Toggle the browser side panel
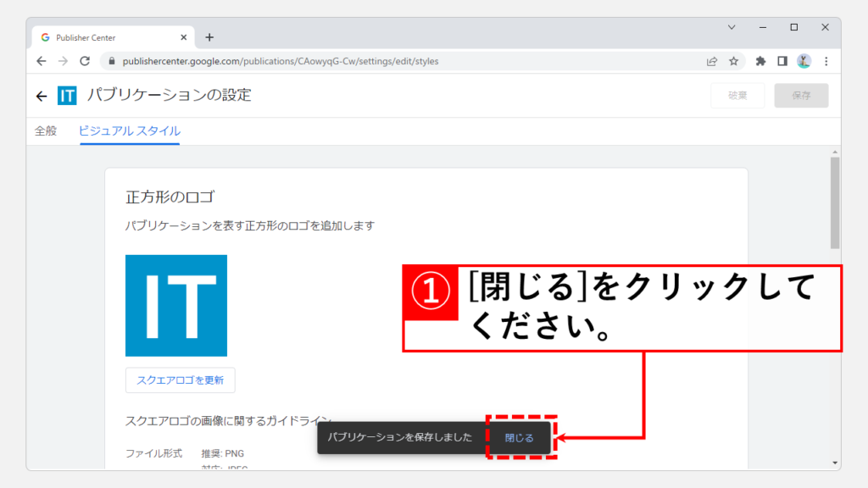Image resolution: width=868 pixels, height=488 pixels. pyautogui.click(x=782, y=61)
